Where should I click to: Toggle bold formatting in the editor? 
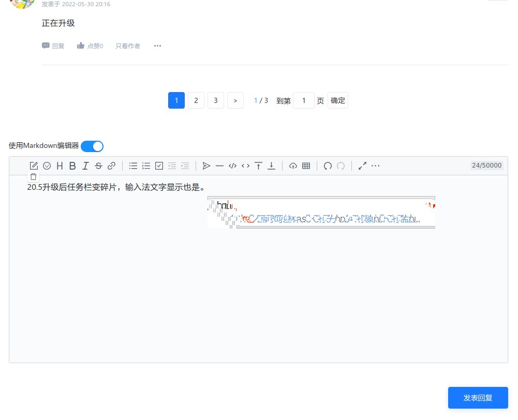coord(72,166)
